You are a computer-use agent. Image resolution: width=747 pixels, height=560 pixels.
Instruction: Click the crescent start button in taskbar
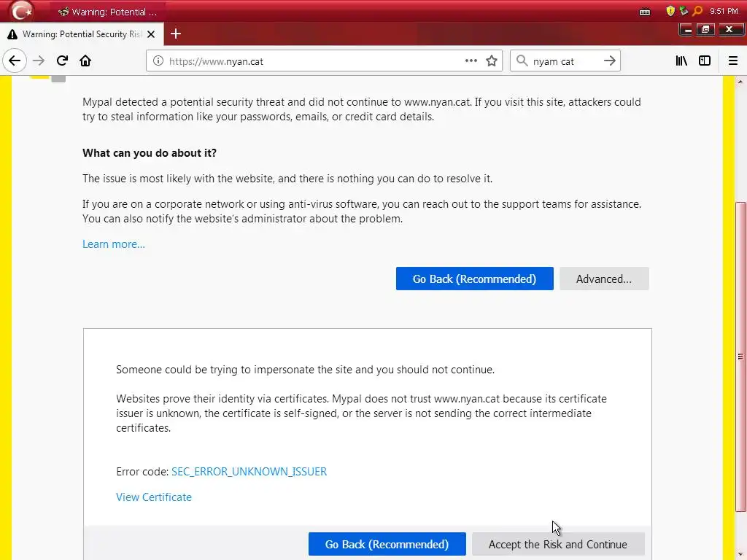[21, 10]
